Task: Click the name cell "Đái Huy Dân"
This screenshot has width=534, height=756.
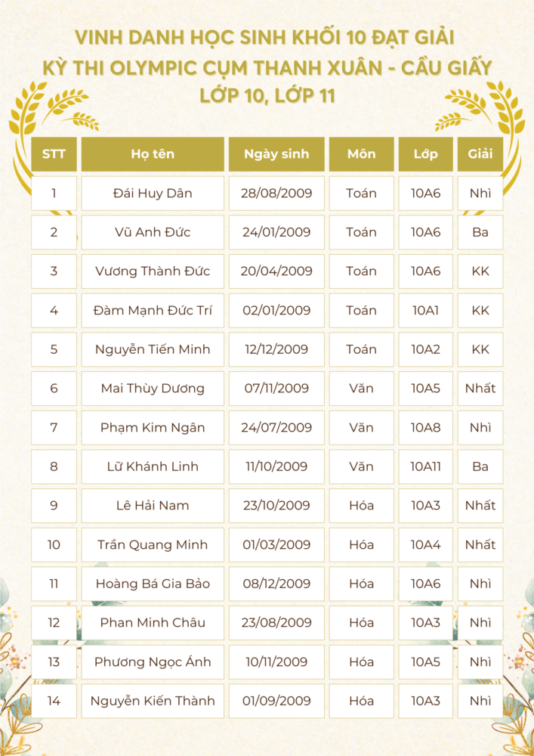Action: click(153, 194)
